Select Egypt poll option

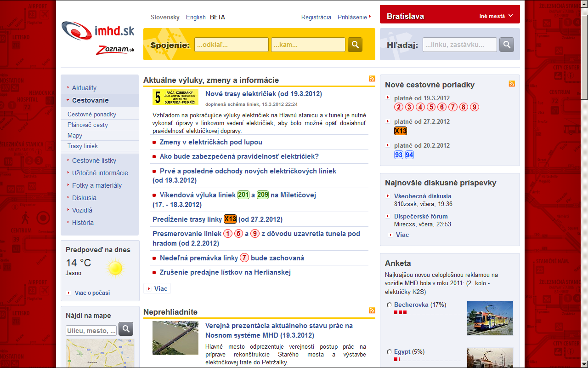(x=389, y=352)
